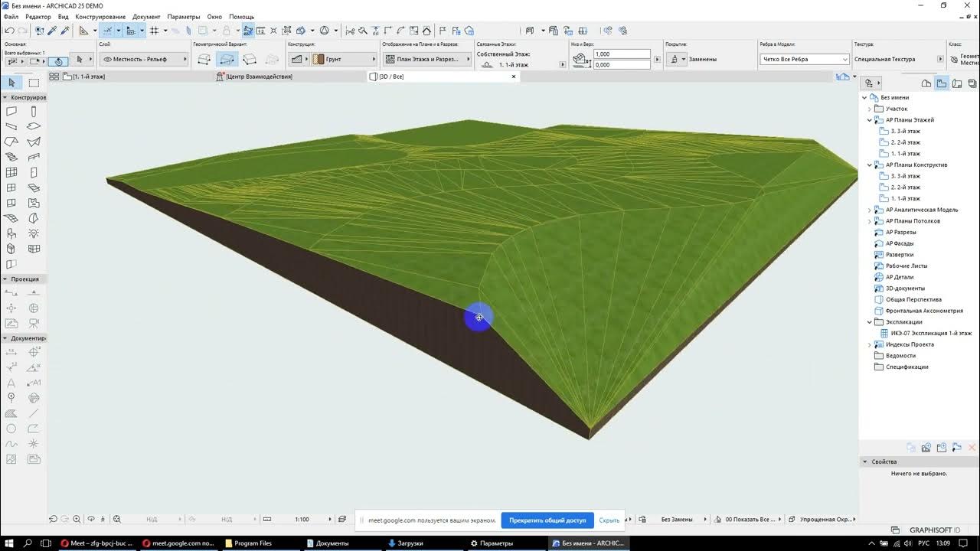Select the Line tool
The image size is (980, 551).
(x=34, y=413)
